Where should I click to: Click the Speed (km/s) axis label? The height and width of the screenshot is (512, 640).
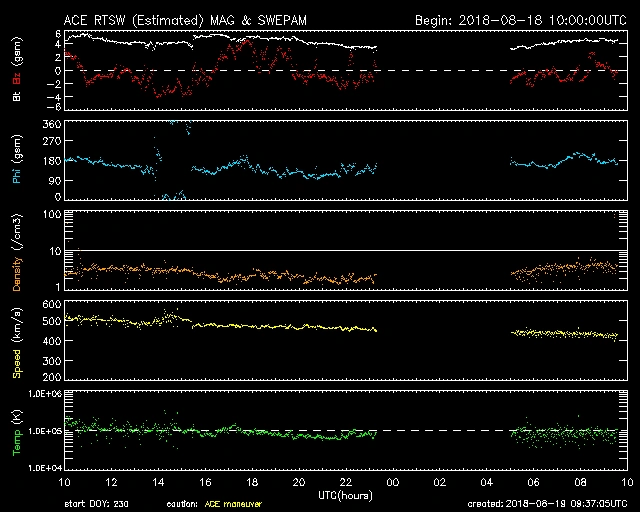pos(17,338)
